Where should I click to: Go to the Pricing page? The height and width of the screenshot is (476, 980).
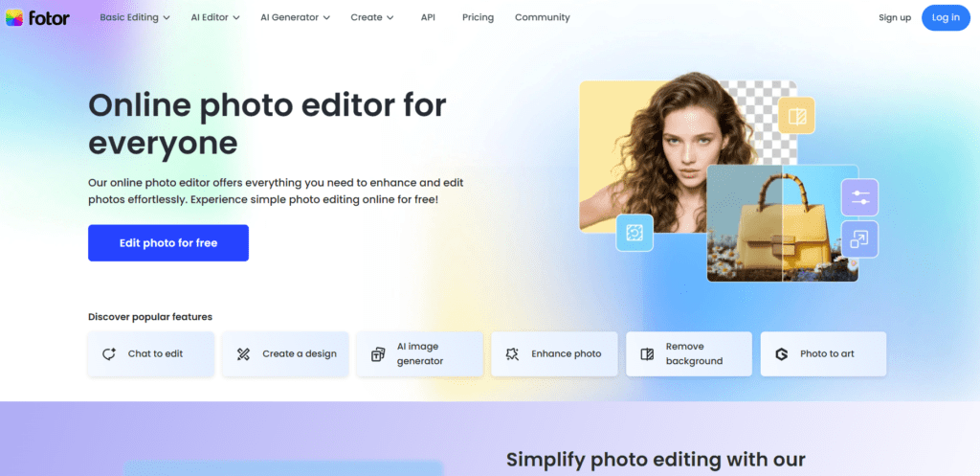coord(478,17)
